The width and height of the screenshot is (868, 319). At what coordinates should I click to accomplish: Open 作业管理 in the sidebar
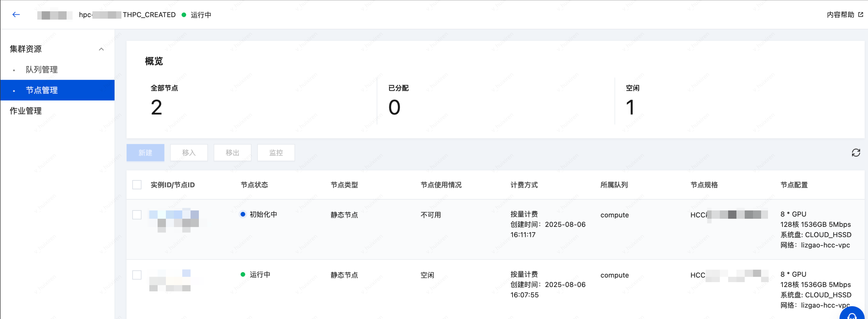point(26,111)
